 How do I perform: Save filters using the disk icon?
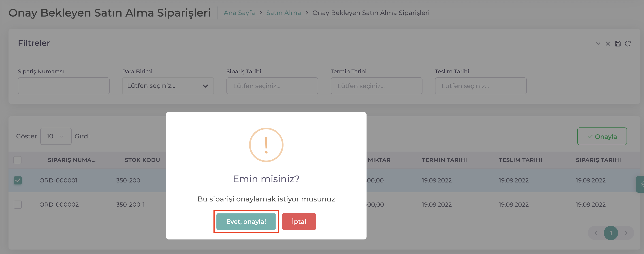[x=618, y=44]
